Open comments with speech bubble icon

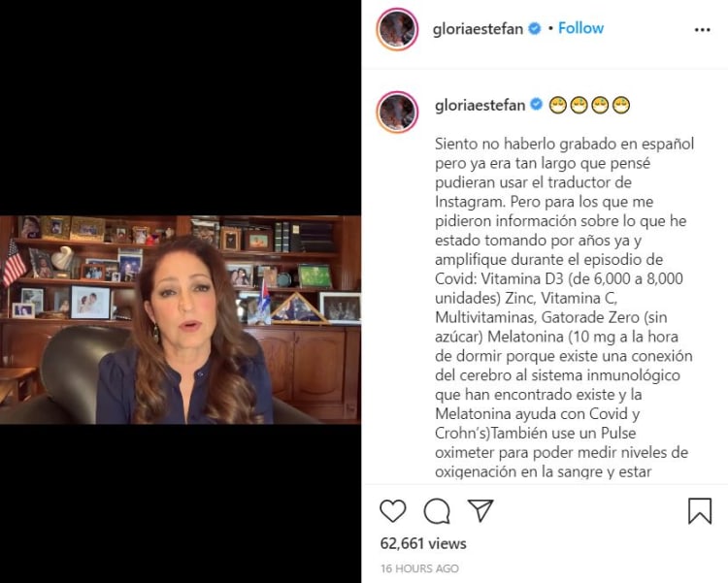[x=437, y=510]
